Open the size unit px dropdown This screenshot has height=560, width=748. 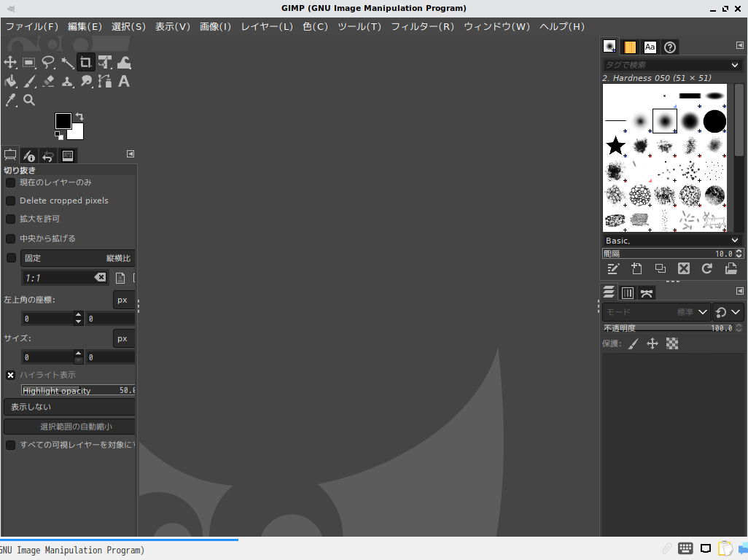[x=124, y=338]
